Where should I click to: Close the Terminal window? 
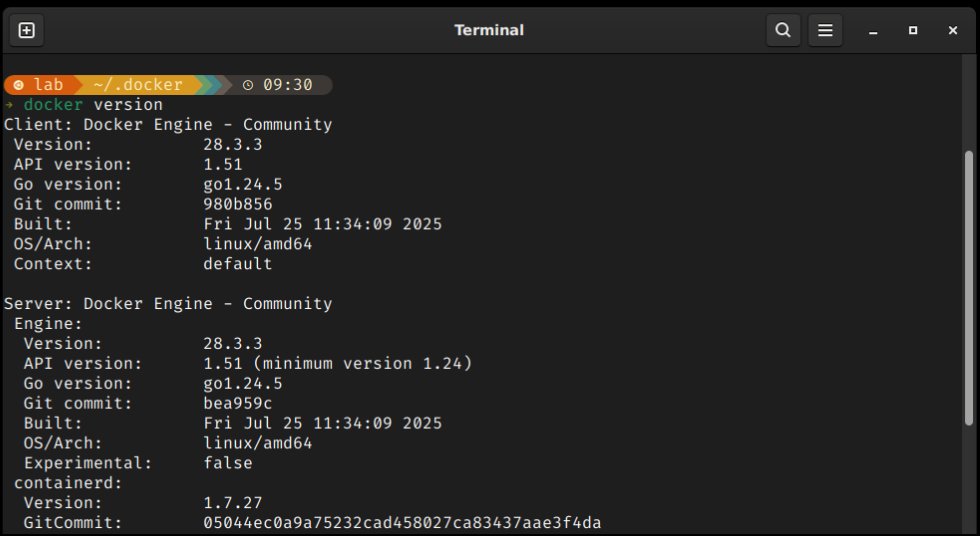952,30
